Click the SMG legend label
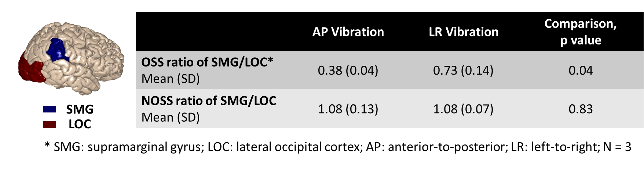This screenshot has width=644, height=172. pyautogui.click(x=80, y=109)
